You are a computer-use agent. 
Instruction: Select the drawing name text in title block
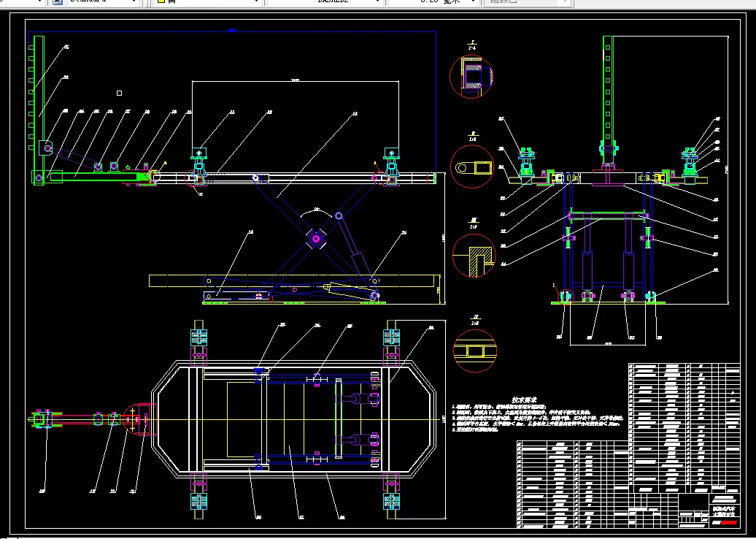tap(725, 511)
